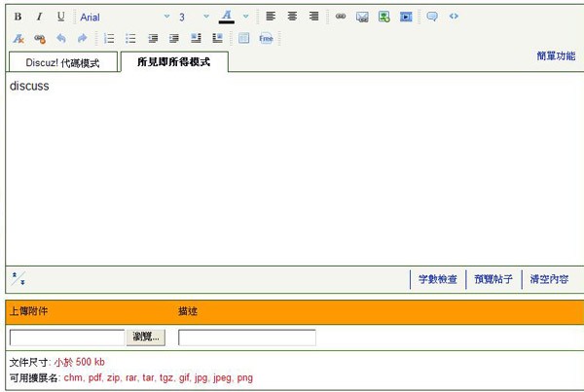Toggle bold formatting
The width and height of the screenshot is (584, 392).
click(x=18, y=17)
